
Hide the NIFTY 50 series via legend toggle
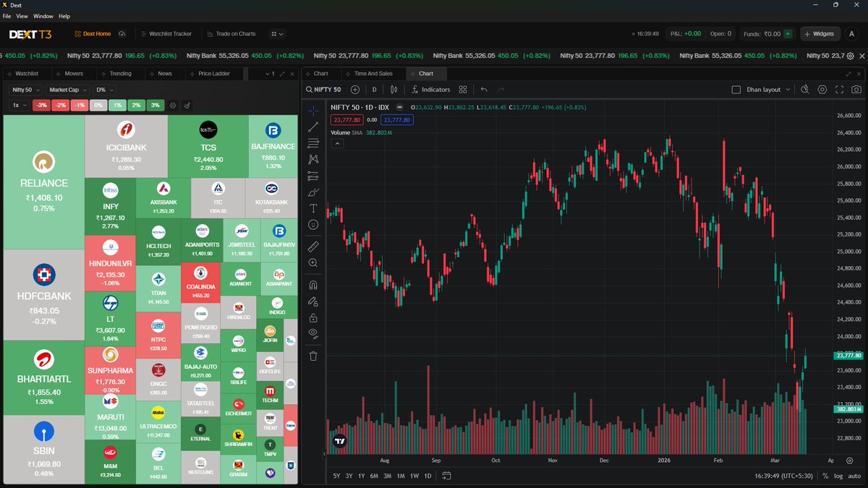click(399, 107)
